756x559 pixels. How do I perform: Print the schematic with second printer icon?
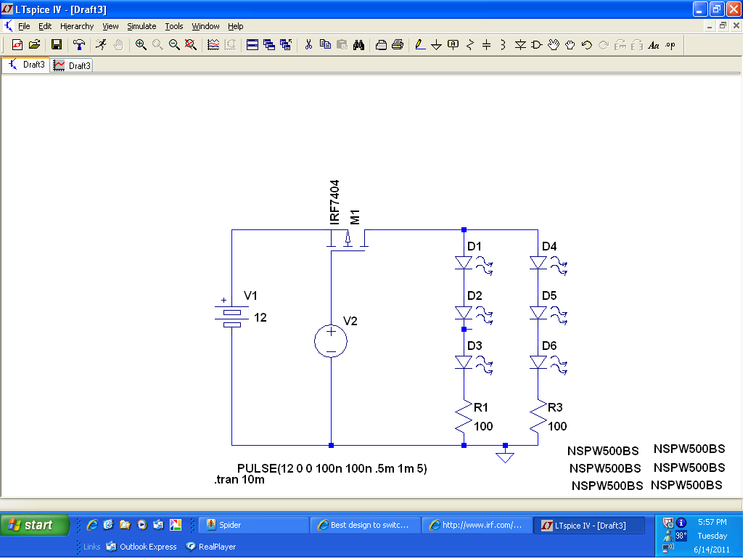398,45
